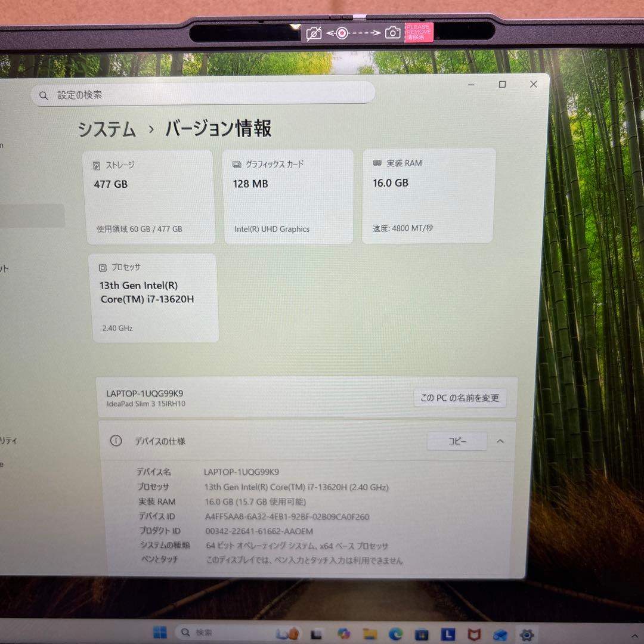The height and width of the screenshot is (644, 644).
Task: Select the デバイス ID value A4FF5AA8
Action: 287,516
